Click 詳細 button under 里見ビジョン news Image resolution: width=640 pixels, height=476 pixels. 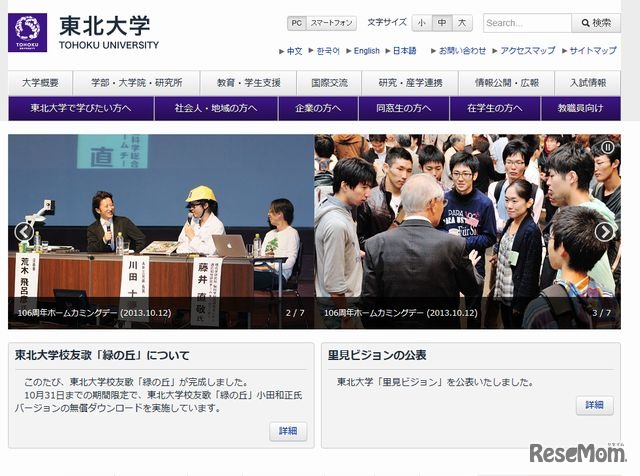pos(594,405)
